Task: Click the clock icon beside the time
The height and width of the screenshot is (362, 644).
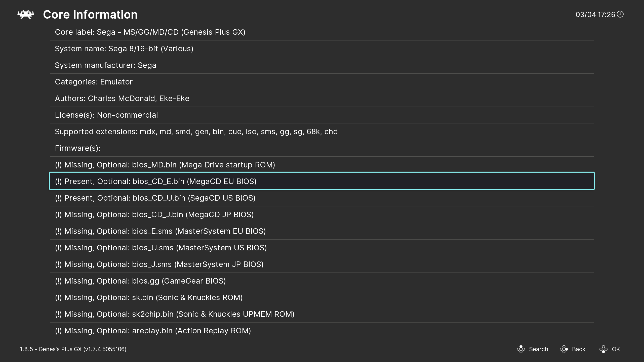Action: click(x=620, y=14)
